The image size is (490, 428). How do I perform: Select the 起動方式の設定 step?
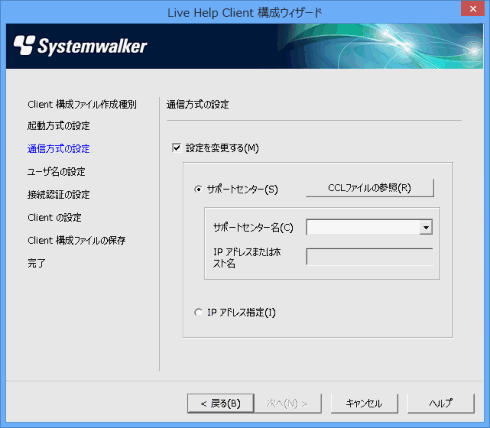(x=59, y=126)
